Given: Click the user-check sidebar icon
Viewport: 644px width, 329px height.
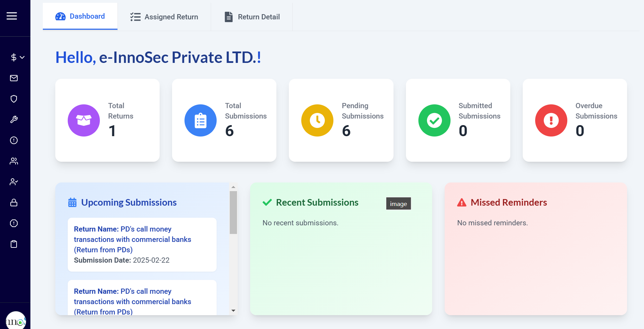Looking at the screenshot, I should click(x=14, y=182).
